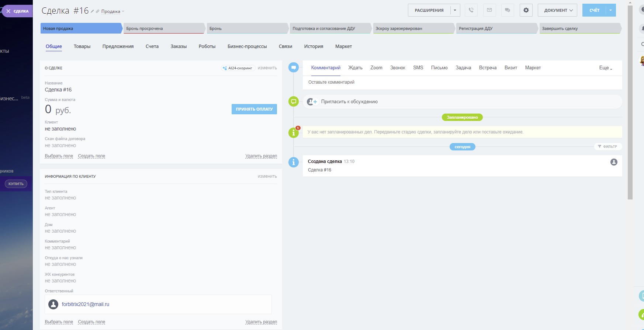Click the blue info icon beside Создана сделка
This screenshot has width=644, height=330.
[x=294, y=162]
